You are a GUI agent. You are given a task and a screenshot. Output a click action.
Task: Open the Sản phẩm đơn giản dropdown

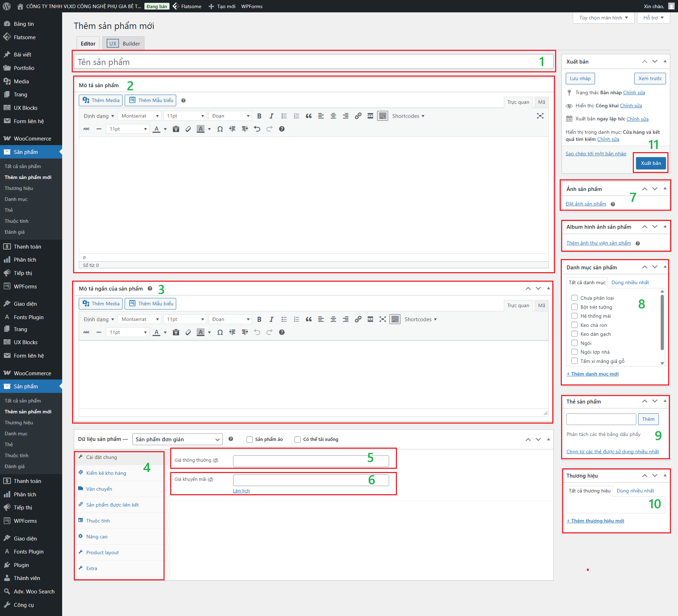click(177, 439)
